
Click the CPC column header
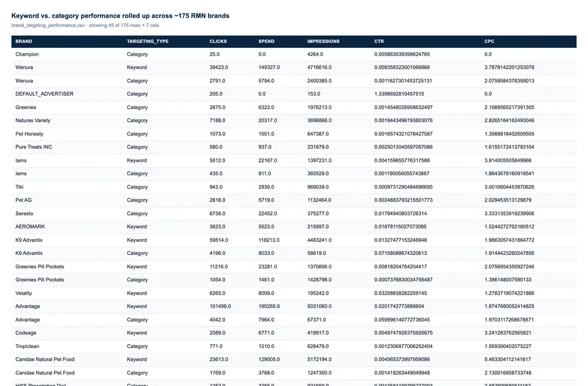pyautogui.click(x=489, y=41)
